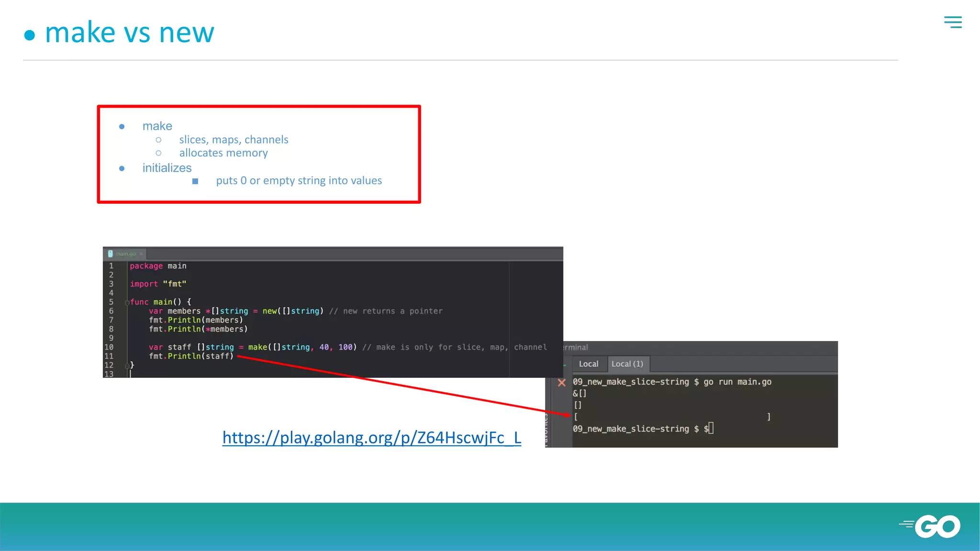Click 'package main' on line 1
Viewport: 980px width, 551px height.
click(x=158, y=266)
